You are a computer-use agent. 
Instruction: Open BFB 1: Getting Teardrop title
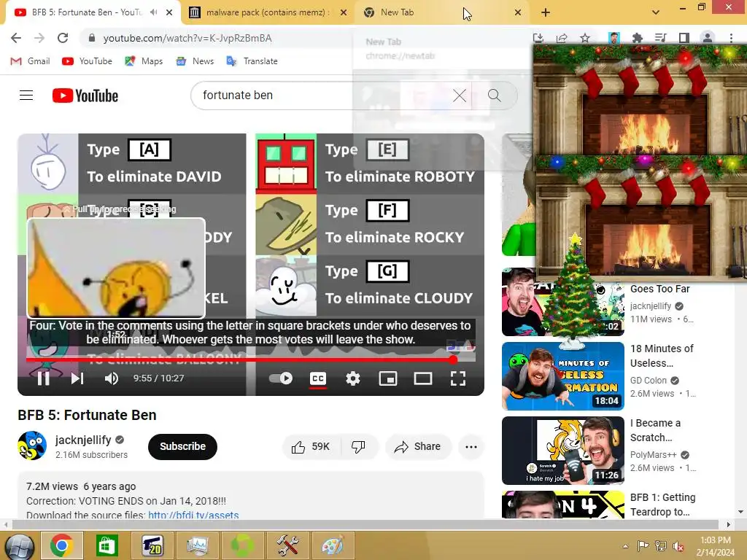[x=662, y=505]
